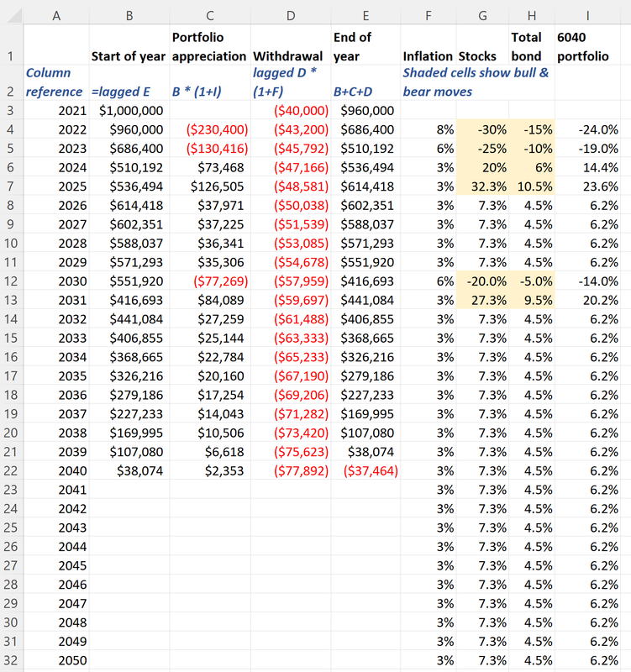Screen dimensions: 631x672
Task: Click the 'B * (1+I)' cell
Action: point(210,82)
